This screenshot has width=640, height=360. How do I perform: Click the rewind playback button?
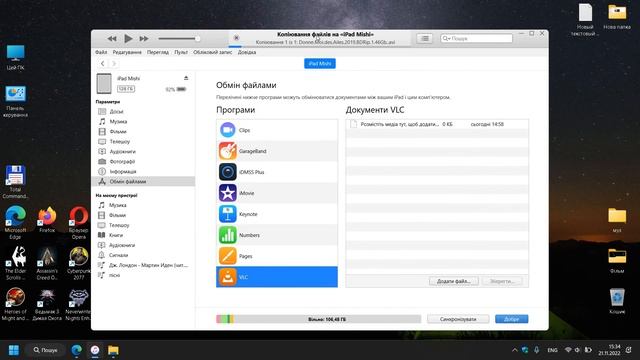coord(112,38)
